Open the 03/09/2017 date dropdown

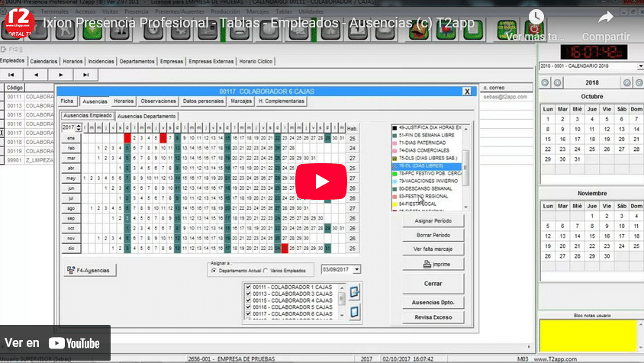356,269
